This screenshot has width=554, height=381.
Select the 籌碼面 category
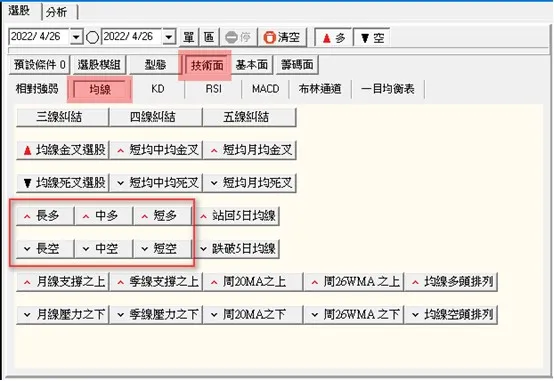(297, 65)
